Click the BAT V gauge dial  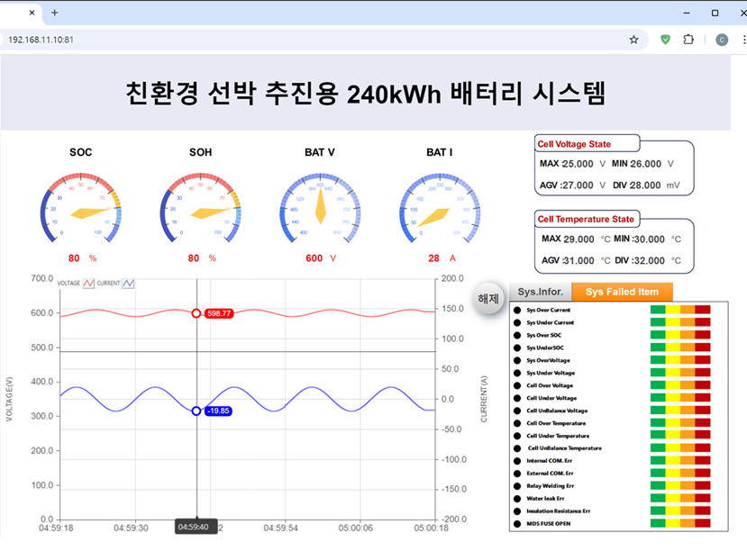[319, 208]
